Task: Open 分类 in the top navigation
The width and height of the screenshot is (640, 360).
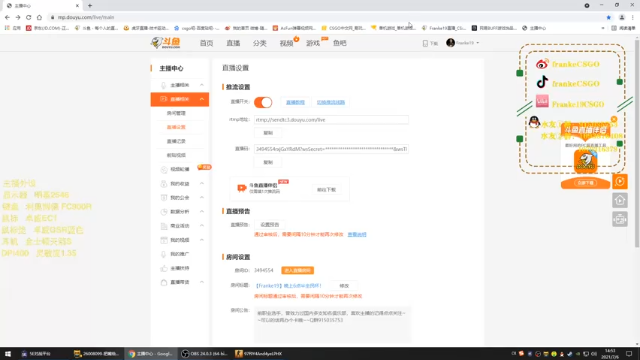Action: (x=260, y=43)
